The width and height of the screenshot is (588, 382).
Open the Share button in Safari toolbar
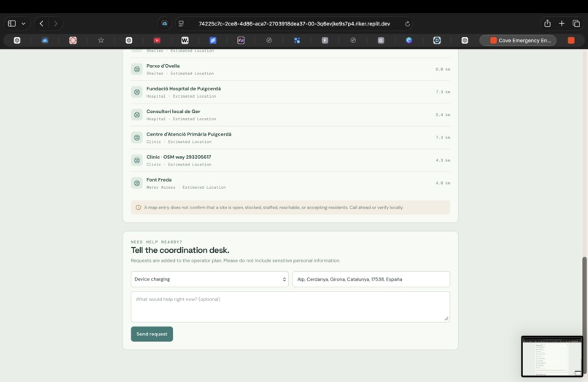(x=547, y=23)
